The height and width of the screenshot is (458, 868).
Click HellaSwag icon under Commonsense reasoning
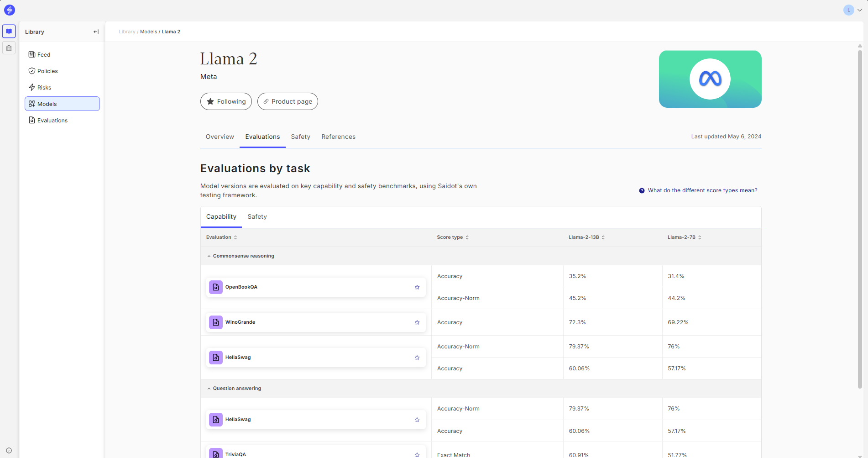[216, 358]
